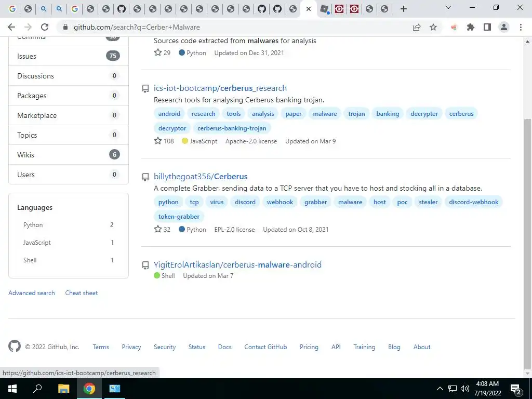Open the footer Blog link
The image size is (532, 399).
394,347
